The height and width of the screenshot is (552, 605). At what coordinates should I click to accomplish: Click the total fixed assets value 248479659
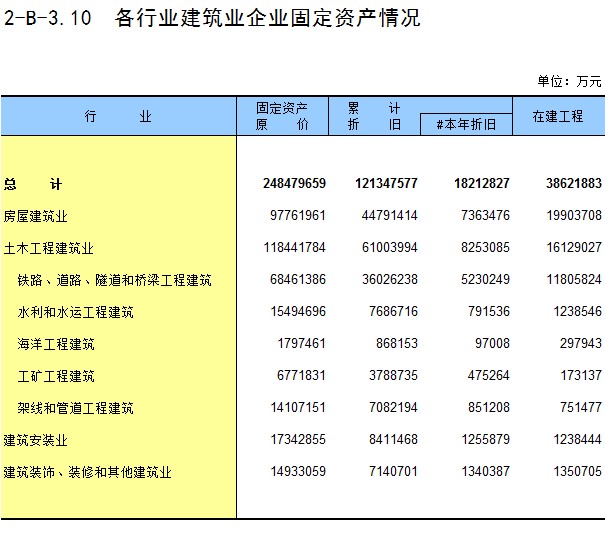294,184
